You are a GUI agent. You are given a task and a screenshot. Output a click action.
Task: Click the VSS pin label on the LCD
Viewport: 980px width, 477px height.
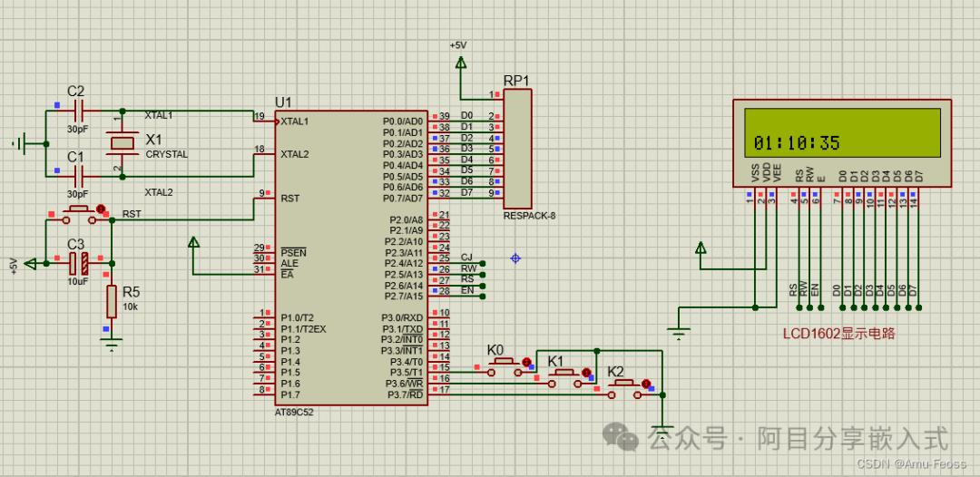click(755, 173)
